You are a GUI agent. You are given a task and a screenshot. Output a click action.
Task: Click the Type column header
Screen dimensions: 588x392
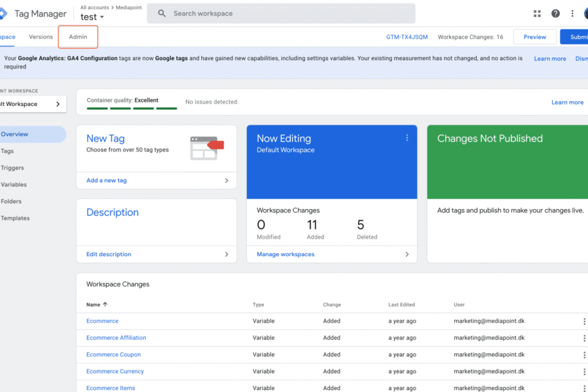coord(258,304)
